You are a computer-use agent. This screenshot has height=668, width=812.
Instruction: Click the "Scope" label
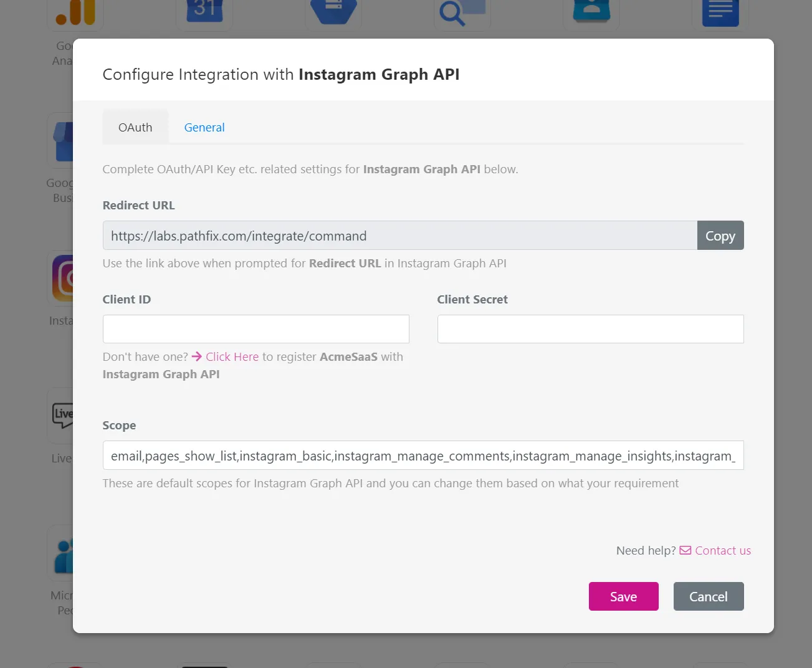point(119,425)
